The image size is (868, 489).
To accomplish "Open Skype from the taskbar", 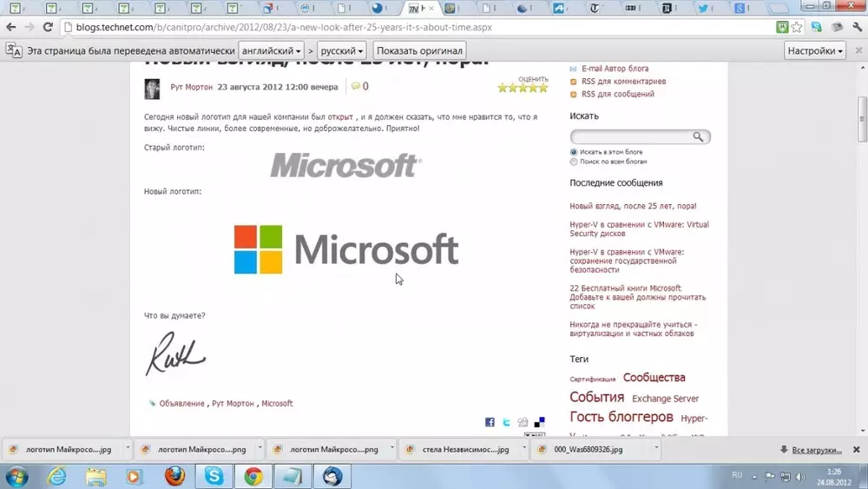I will [x=214, y=476].
